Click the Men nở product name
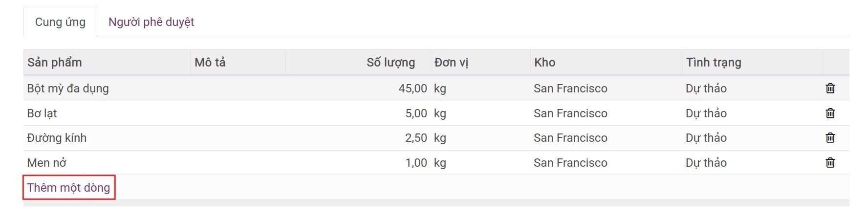The width and height of the screenshot is (868, 221). 47,163
